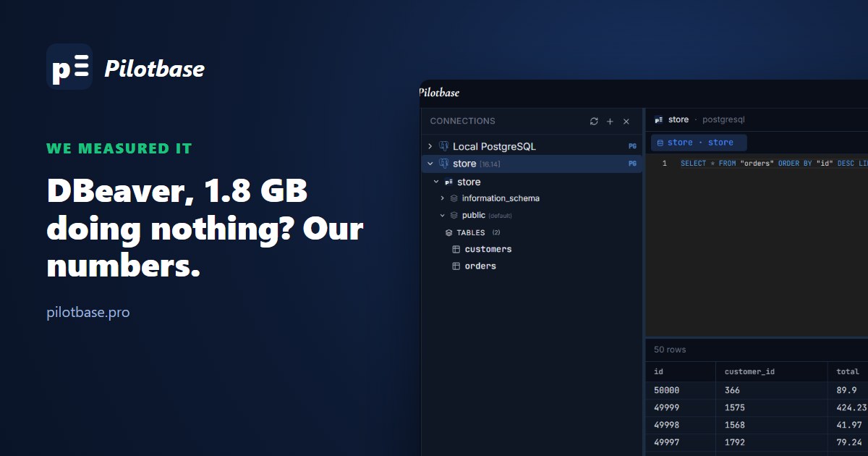
Task: Expand the information_schema schema
Action: [442, 198]
